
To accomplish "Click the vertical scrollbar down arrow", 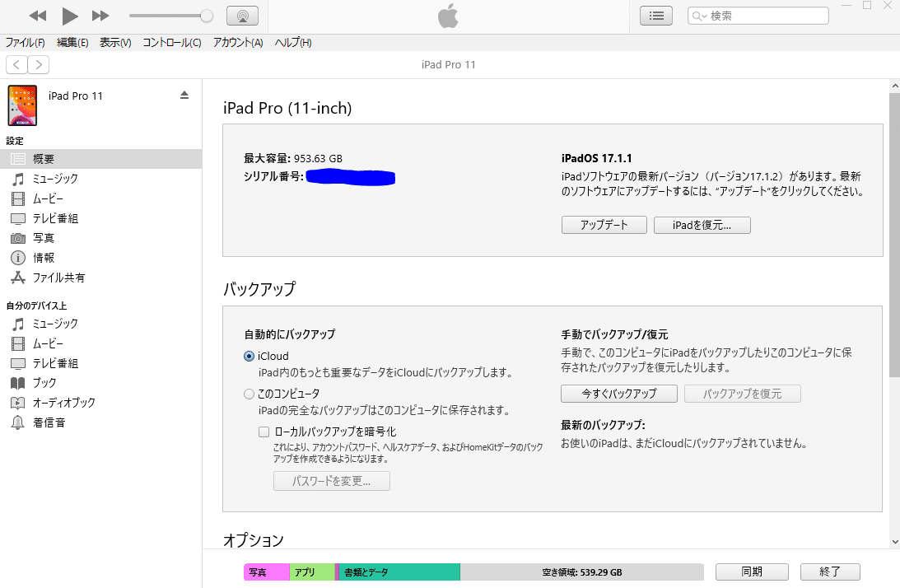I will tap(895, 542).
